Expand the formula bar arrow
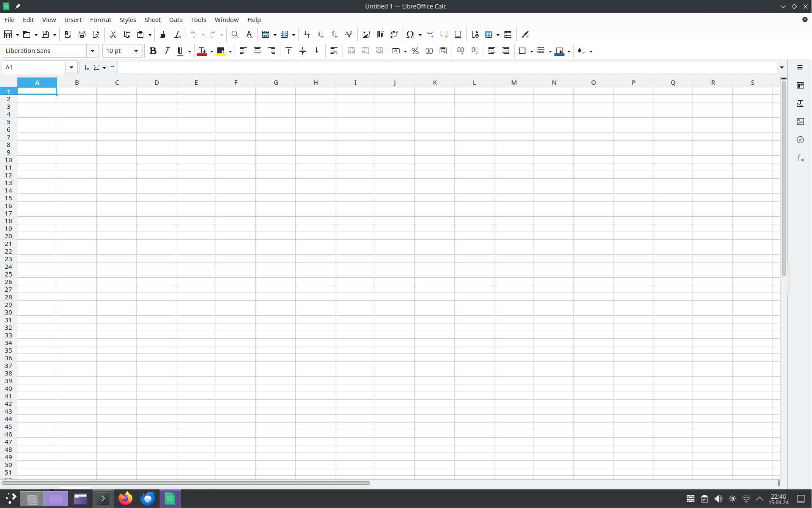The height and width of the screenshot is (508, 812). (x=782, y=67)
